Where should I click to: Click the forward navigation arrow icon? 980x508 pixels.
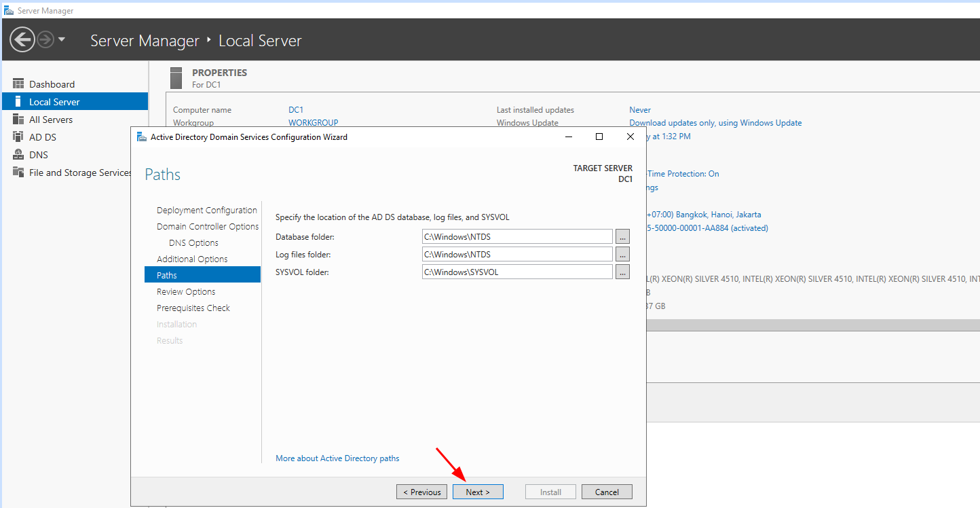45,40
